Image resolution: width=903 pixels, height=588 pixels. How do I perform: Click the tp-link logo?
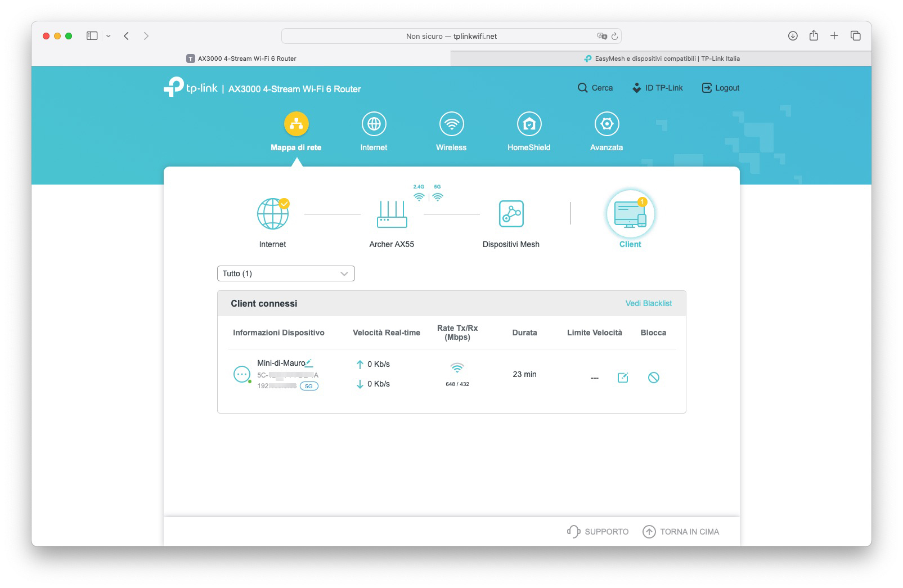(190, 87)
